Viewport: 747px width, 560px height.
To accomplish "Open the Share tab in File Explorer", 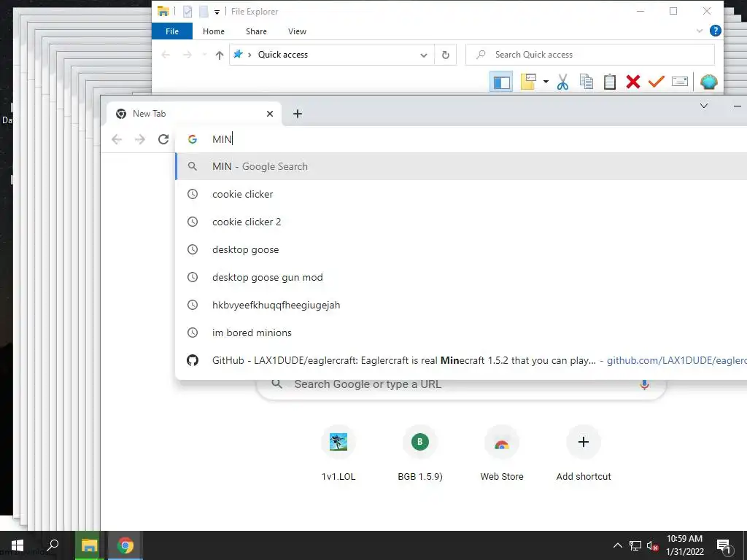I will point(256,31).
